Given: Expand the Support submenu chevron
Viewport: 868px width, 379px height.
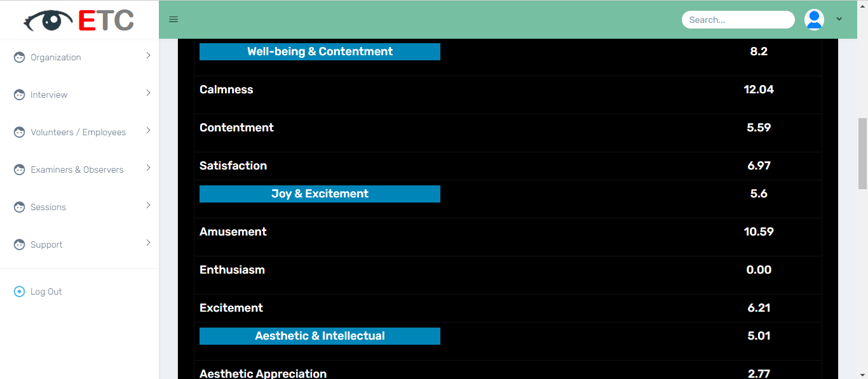Looking at the screenshot, I should (148, 243).
